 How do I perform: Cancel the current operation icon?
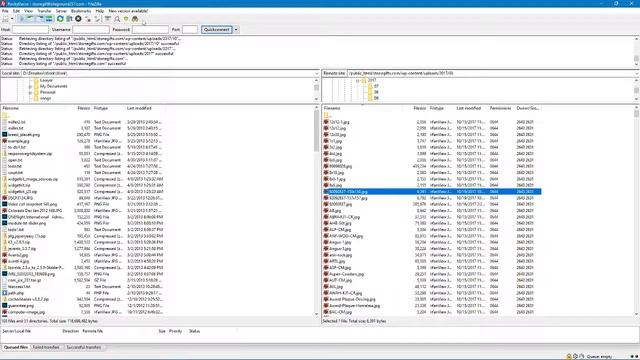point(78,19)
